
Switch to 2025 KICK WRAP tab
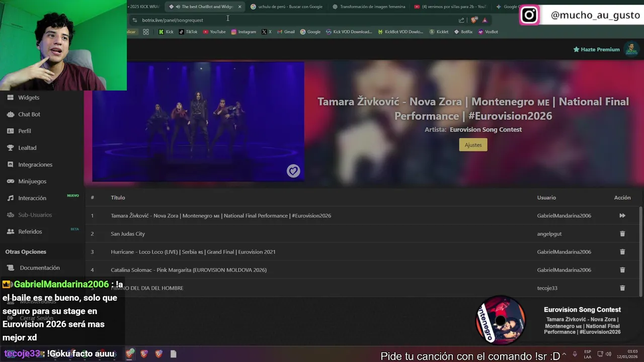point(144,7)
